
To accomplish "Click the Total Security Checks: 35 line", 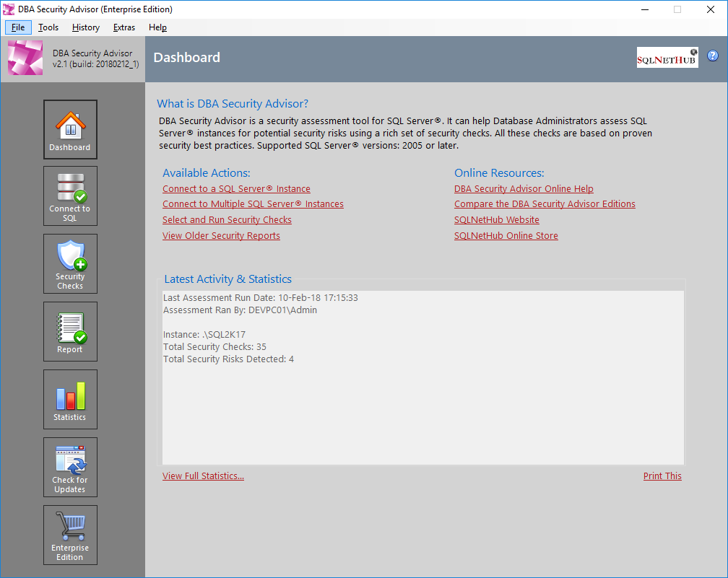I will 214,346.
